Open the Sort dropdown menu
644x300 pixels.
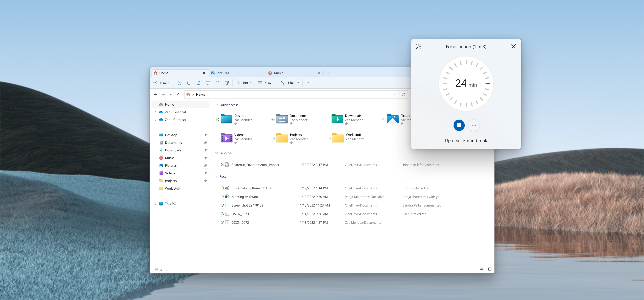click(244, 83)
